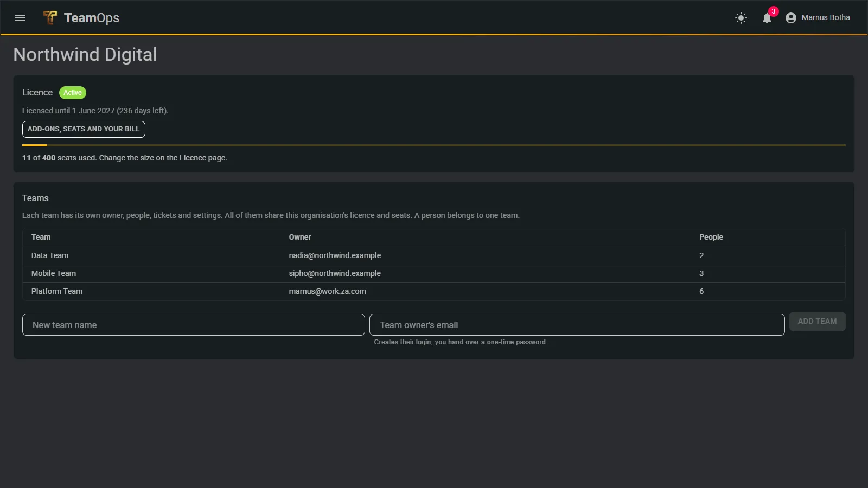Click the 11 of 400 seats used text

tap(125, 158)
